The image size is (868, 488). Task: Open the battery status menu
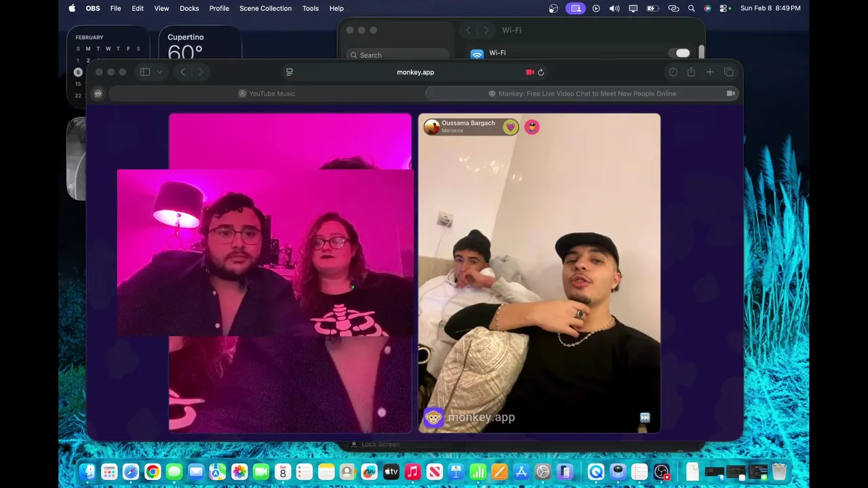point(653,8)
